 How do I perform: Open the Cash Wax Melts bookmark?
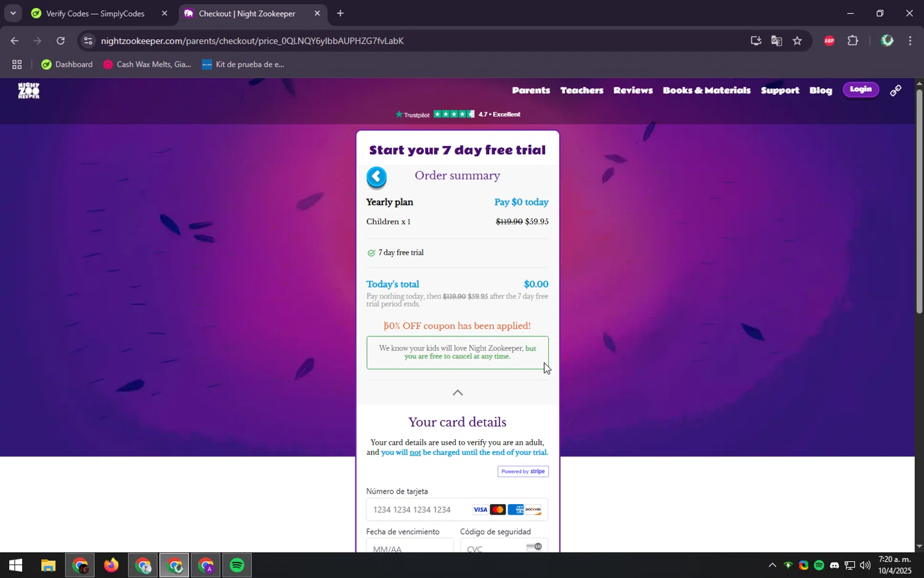tap(147, 64)
